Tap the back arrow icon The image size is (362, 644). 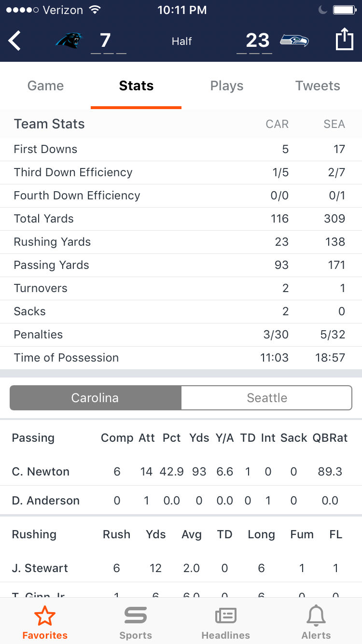pos(14,41)
